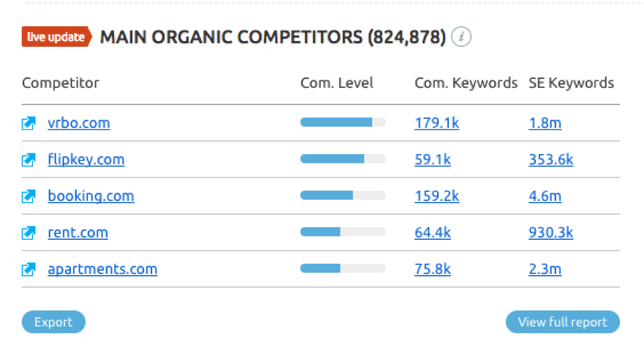
Task: Click the competition level bar for vrbo.com
Action: point(343,123)
